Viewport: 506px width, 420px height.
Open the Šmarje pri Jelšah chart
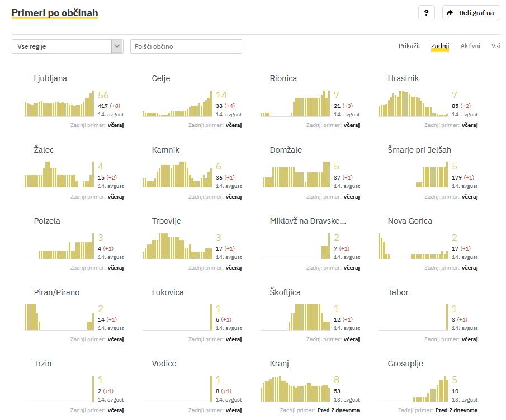tap(413, 176)
